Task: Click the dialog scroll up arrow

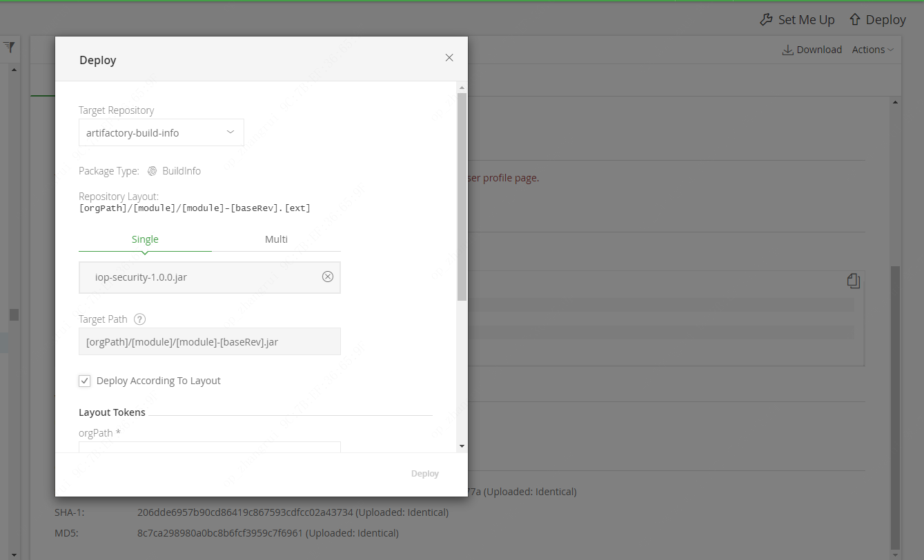Action: pyautogui.click(x=462, y=87)
